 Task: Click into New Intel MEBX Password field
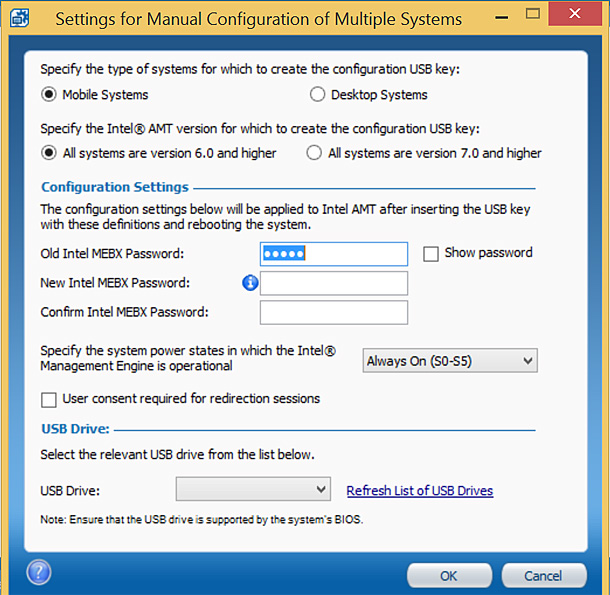333,283
